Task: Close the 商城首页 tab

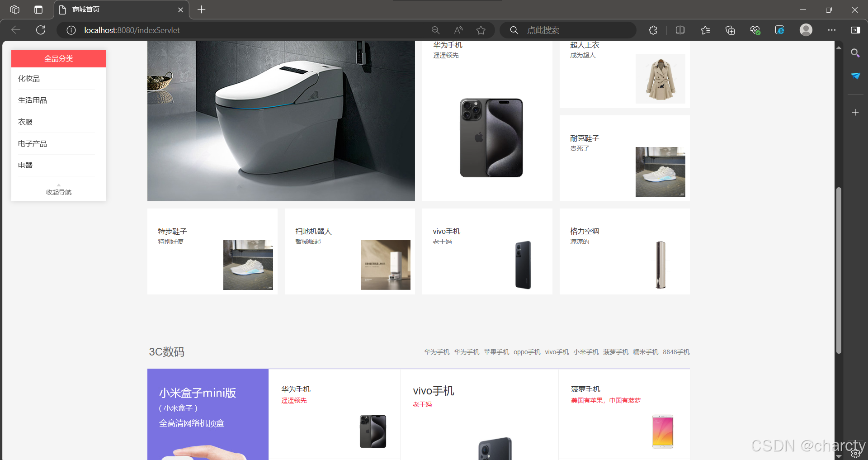Action: pos(180,9)
